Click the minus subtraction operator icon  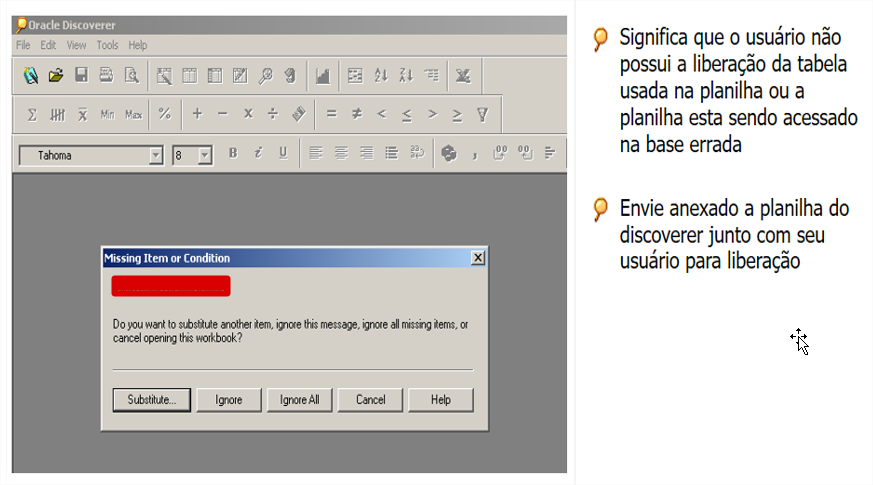coord(223,114)
